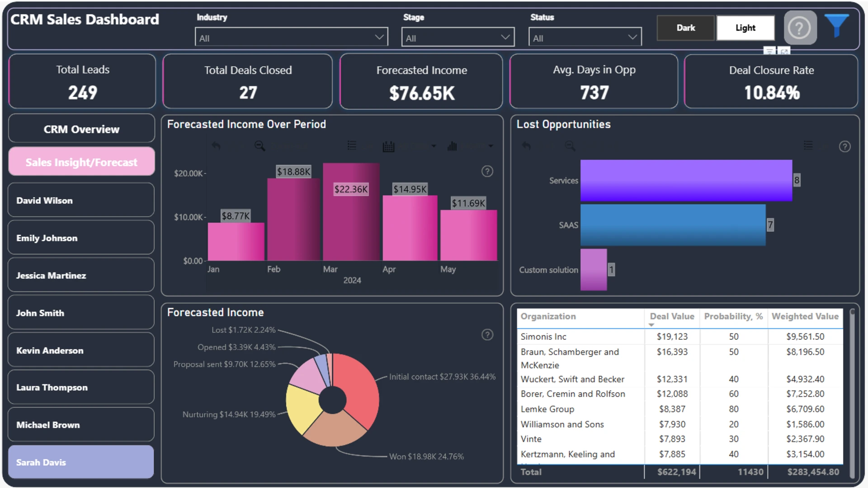Expand the Stage dropdown
This screenshot has width=868, height=488.
pyautogui.click(x=458, y=37)
